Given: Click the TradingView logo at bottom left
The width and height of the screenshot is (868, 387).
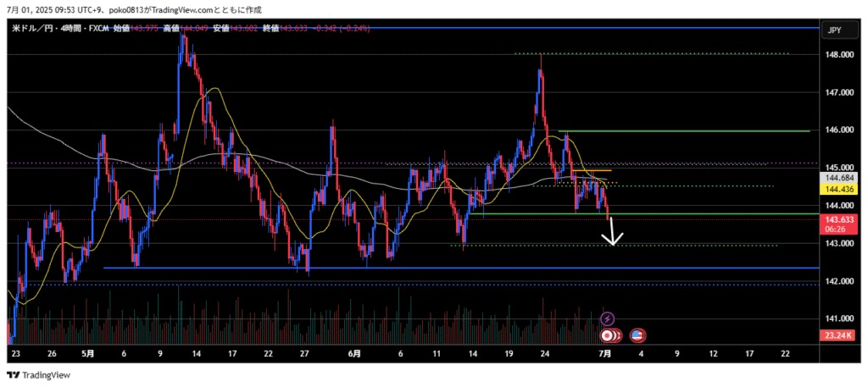Looking at the screenshot, I should (39, 375).
